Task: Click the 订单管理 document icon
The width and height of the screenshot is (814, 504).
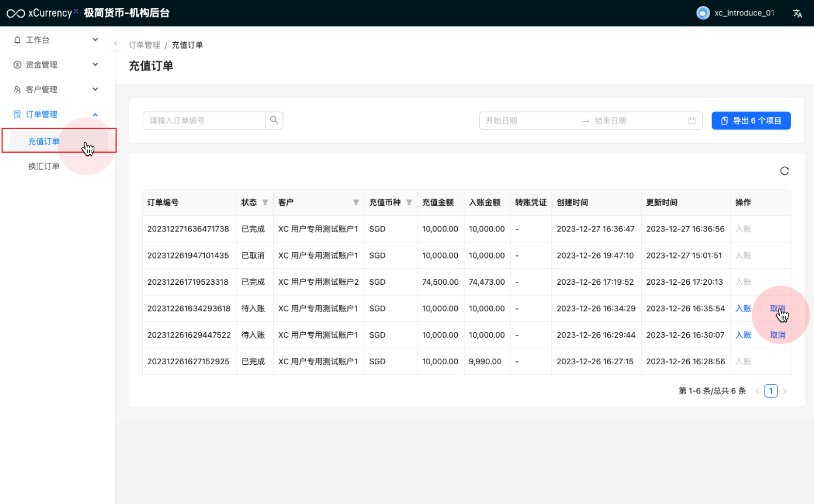Action: point(17,114)
